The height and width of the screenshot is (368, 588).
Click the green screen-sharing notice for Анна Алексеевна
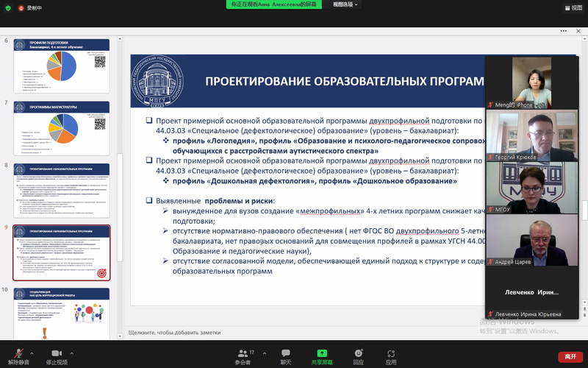pos(273,4)
